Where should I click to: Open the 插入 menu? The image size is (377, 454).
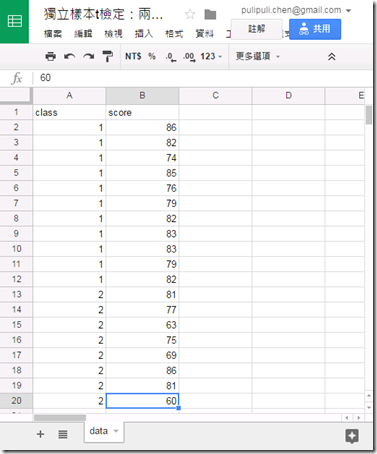[x=144, y=34]
